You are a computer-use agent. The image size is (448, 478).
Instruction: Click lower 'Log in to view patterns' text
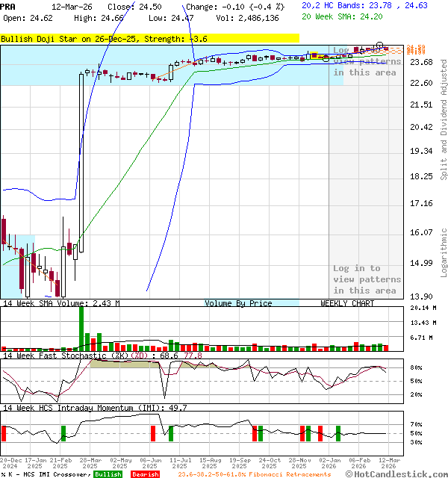click(365, 279)
